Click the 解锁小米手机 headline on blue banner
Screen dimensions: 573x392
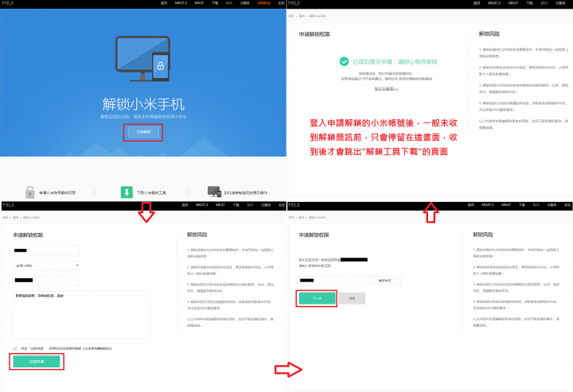pos(143,104)
